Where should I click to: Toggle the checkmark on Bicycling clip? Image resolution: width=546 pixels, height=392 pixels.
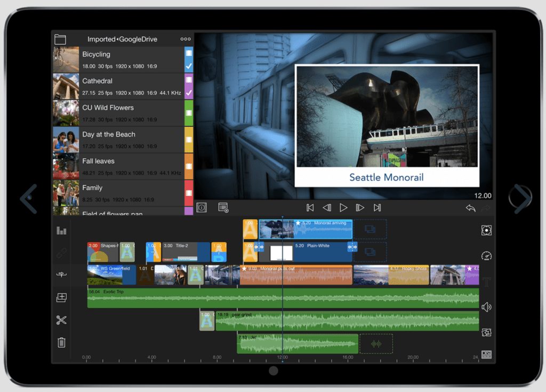[188, 66]
